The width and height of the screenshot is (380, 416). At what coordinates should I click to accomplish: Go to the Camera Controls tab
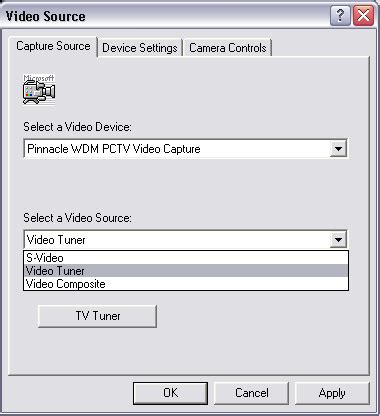tap(228, 48)
